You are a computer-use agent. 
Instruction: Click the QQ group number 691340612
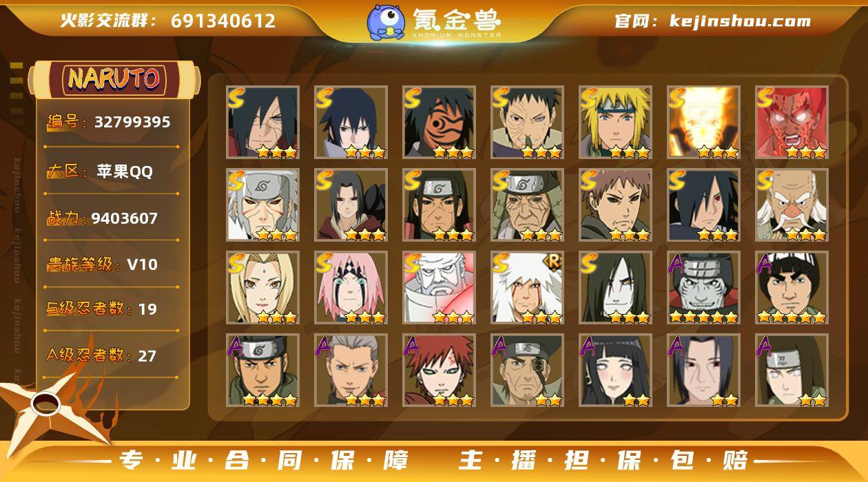(223, 21)
